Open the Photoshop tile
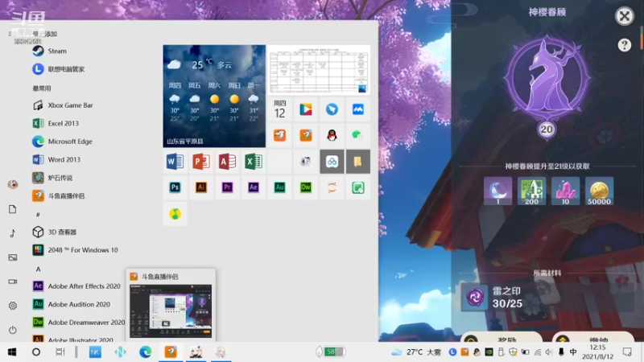This screenshot has height=362, width=644. (x=175, y=187)
